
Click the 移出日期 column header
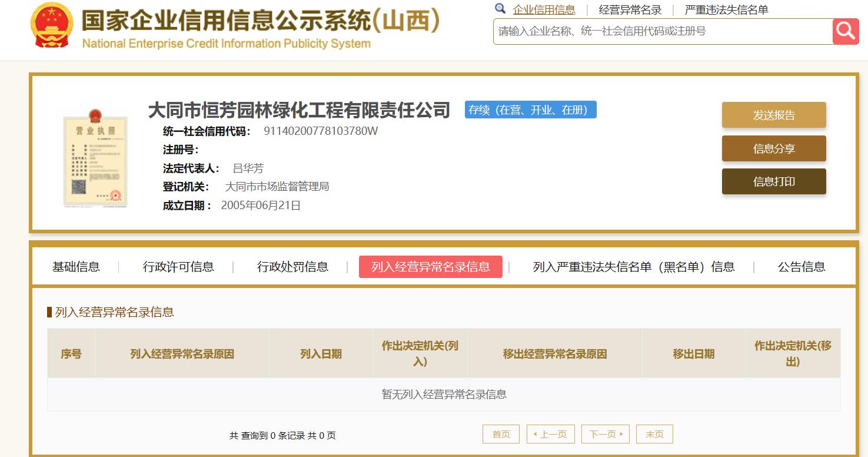coord(694,353)
